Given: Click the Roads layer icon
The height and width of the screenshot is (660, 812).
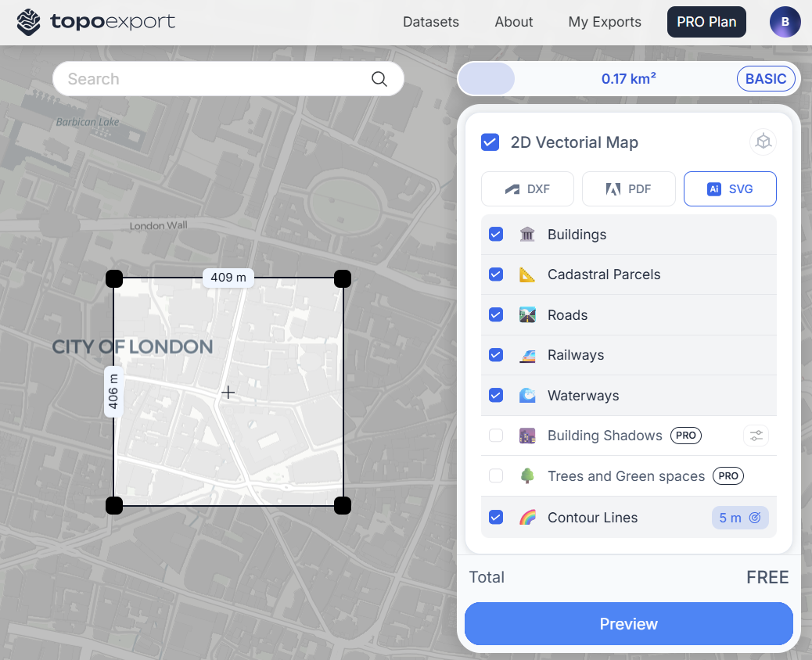Looking at the screenshot, I should [x=527, y=314].
